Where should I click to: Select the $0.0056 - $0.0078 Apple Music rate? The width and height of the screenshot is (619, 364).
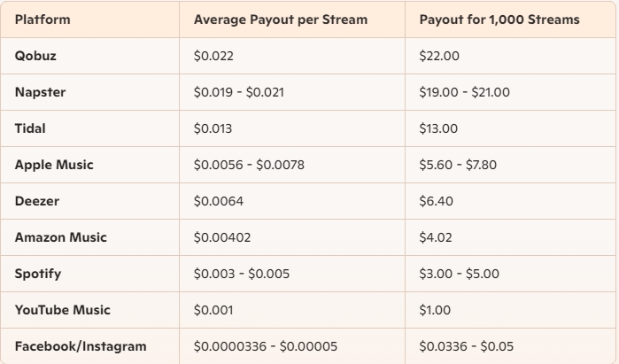(x=247, y=165)
